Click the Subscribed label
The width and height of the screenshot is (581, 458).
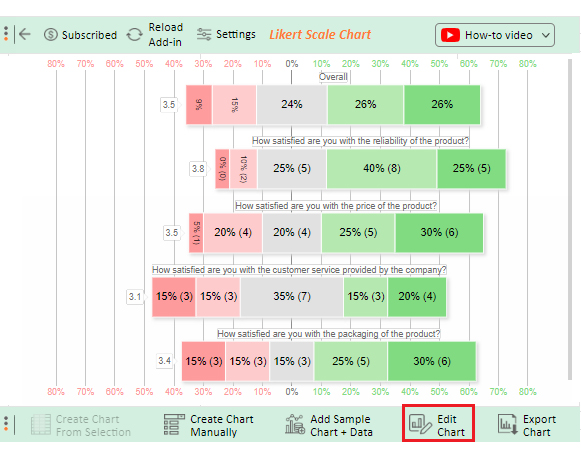[89, 35]
